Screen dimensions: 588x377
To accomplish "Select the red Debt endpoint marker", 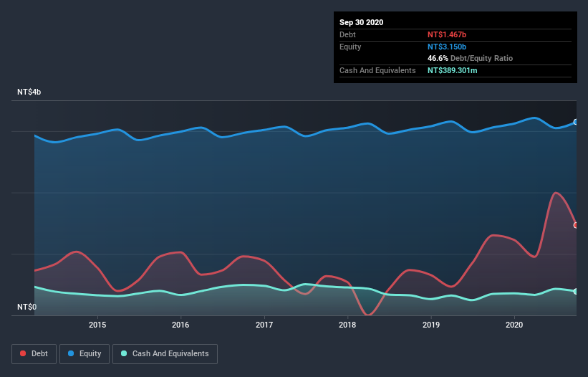I will 576,225.
